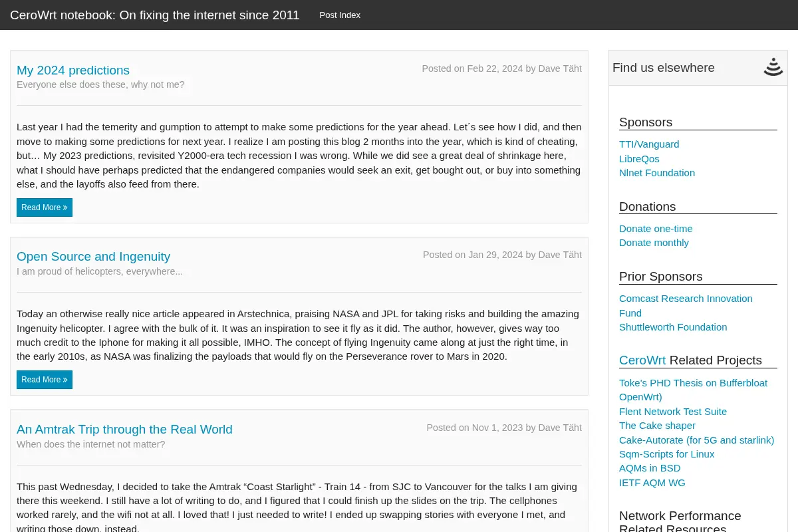Screen dimensions: 798x532
Task: Click the Donate monthly link
Action: 654,243
